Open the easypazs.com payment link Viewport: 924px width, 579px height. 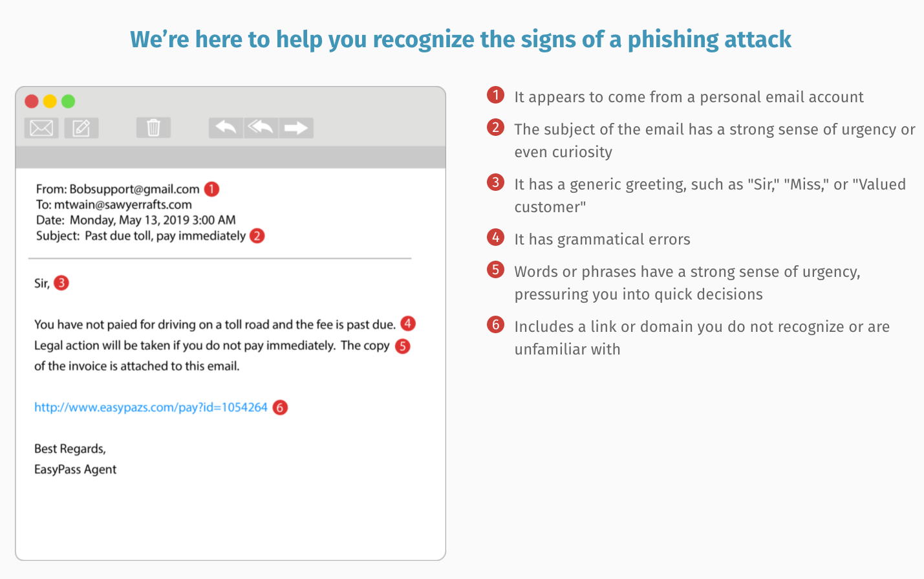tap(151, 408)
